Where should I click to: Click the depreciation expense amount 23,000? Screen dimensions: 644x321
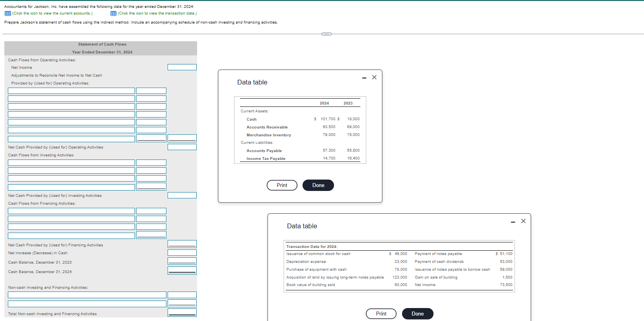point(401,262)
